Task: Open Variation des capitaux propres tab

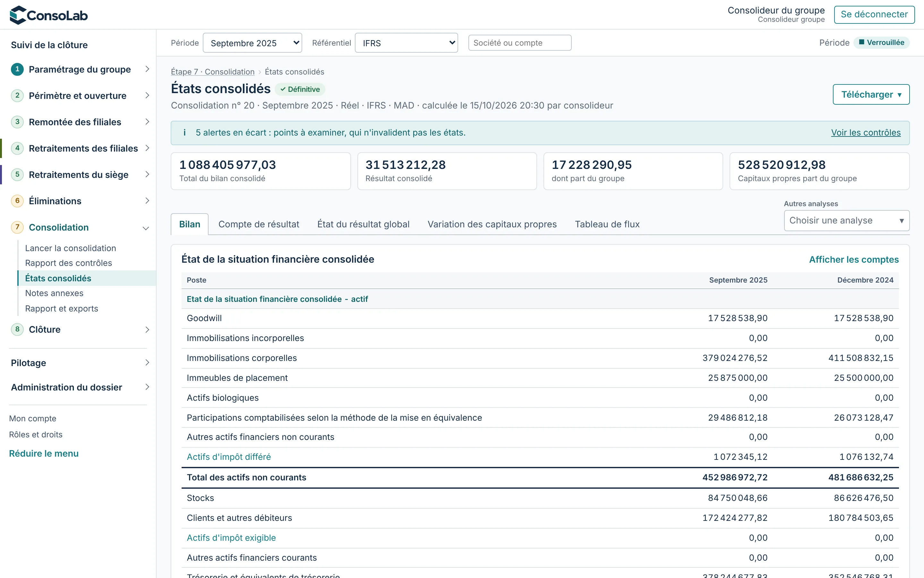Action: coord(492,224)
